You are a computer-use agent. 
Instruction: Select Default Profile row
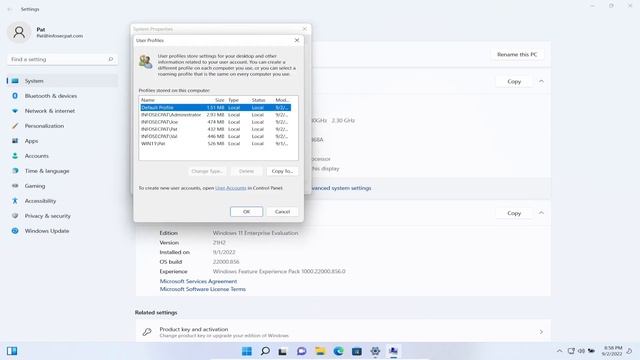216,107
